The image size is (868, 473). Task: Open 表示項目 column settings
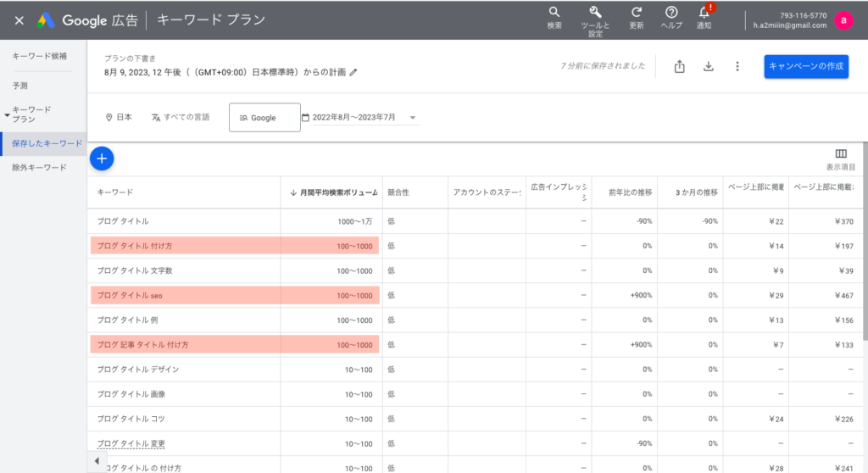840,159
